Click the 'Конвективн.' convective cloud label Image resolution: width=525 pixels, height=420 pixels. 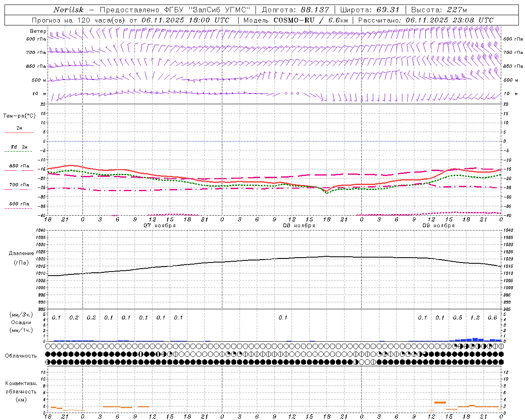tap(21, 383)
